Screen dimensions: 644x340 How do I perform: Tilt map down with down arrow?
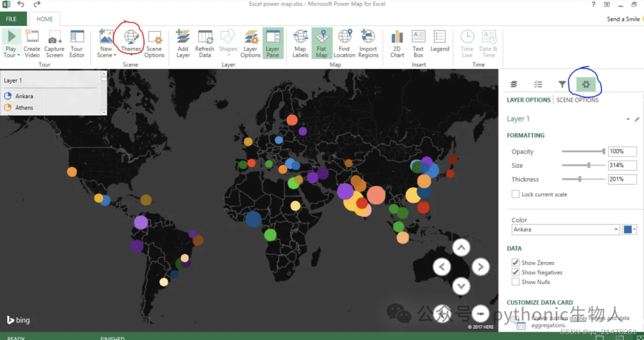(461, 286)
